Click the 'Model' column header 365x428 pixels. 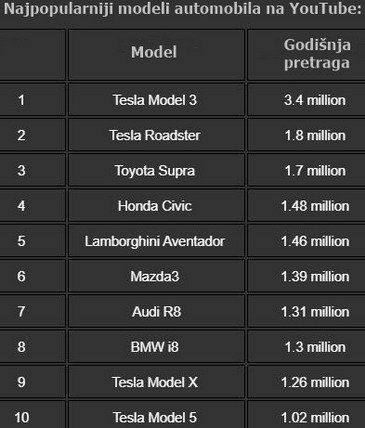pos(156,55)
